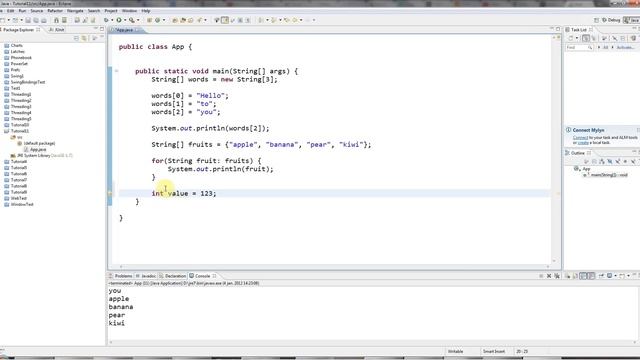Switch to the Java perspective
This screenshot has width=640, height=360.
tap(632, 20)
